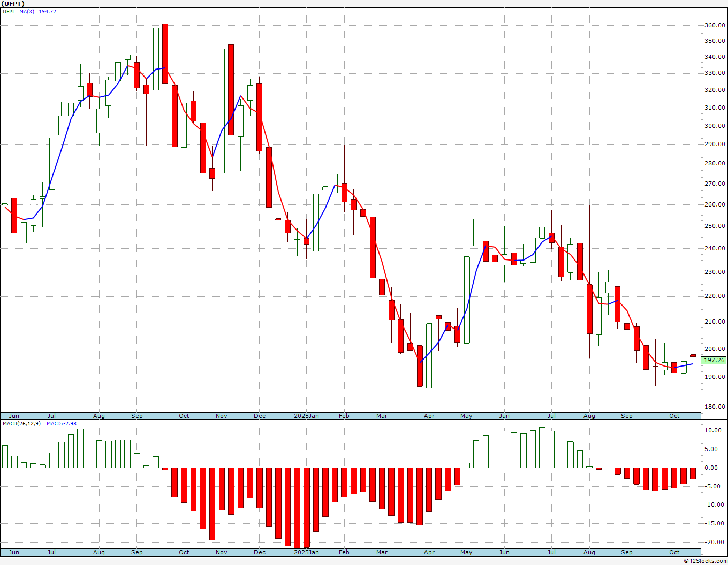Select the "210.00" price axis label

click(x=715, y=322)
